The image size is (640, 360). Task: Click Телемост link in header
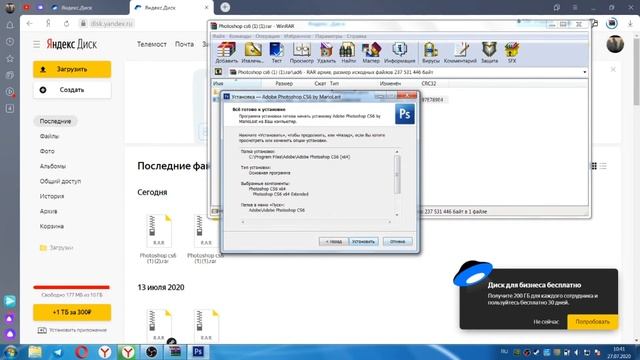point(152,44)
